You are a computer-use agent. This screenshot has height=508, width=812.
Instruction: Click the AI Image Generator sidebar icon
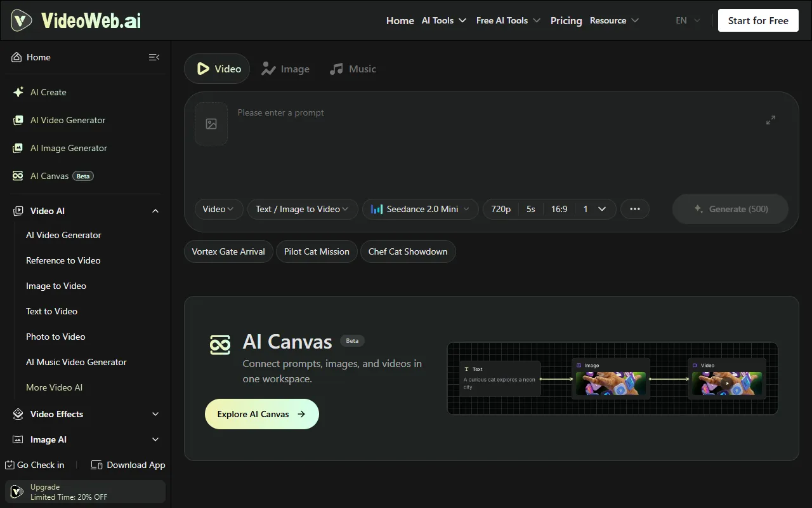tap(18, 148)
